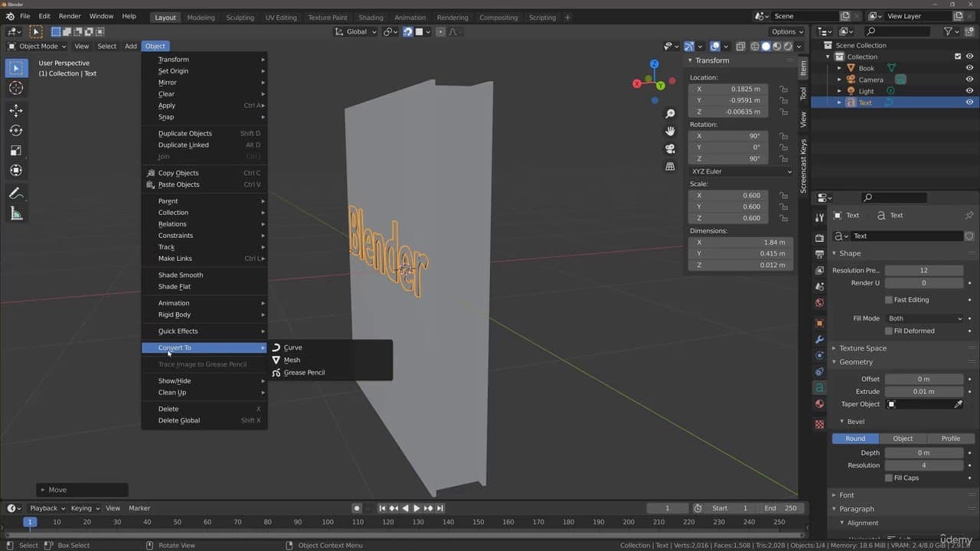Click the Play animation button
This screenshot has width=980, height=551.
(x=416, y=508)
